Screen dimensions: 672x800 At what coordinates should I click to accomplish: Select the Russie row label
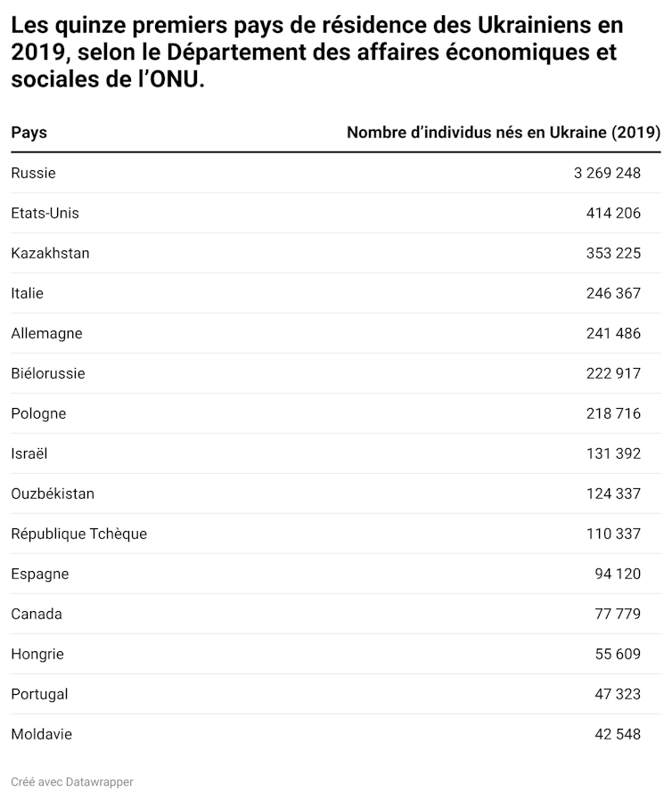point(33,173)
